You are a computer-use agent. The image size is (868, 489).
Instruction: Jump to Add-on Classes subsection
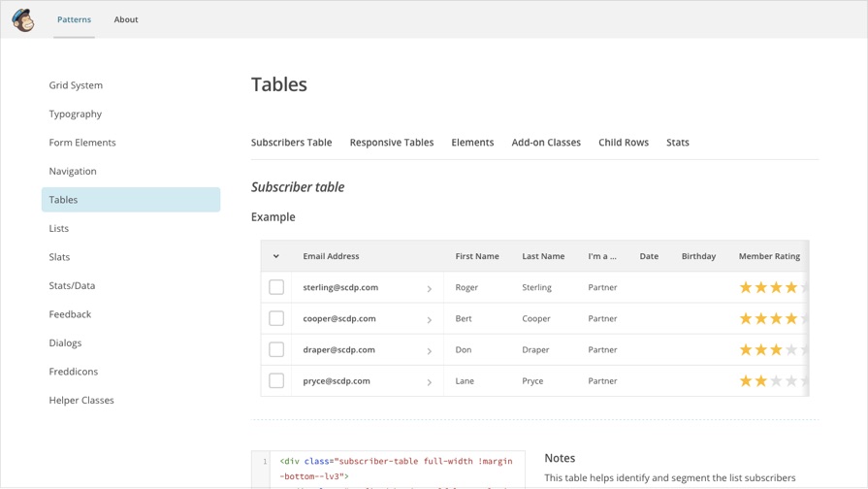point(546,143)
